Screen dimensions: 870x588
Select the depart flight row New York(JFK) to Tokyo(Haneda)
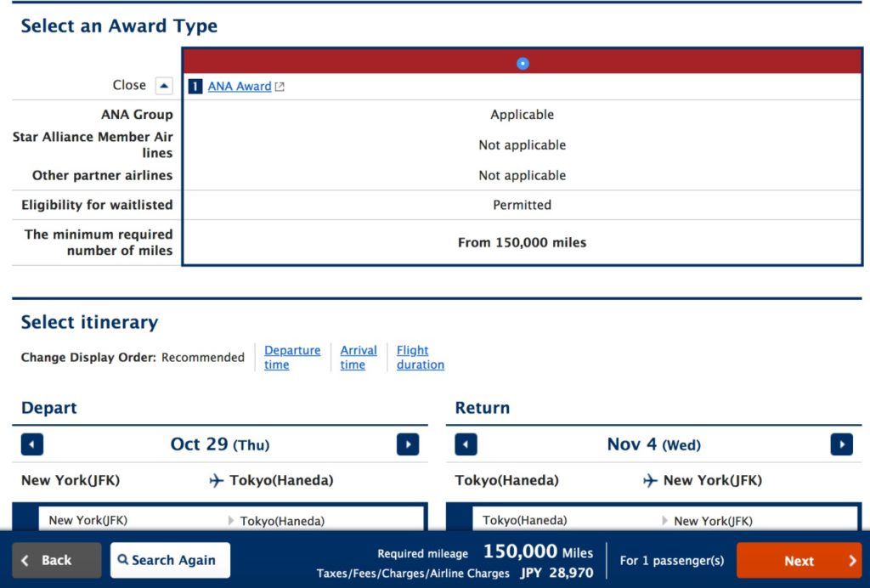point(220,518)
